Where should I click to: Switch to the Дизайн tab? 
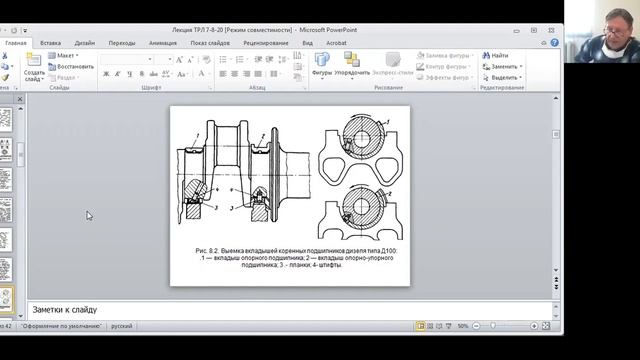[x=85, y=43]
